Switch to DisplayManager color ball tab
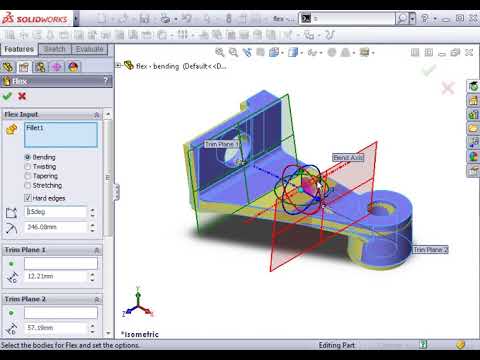480x360 pixels. click(x=73, y=67)
